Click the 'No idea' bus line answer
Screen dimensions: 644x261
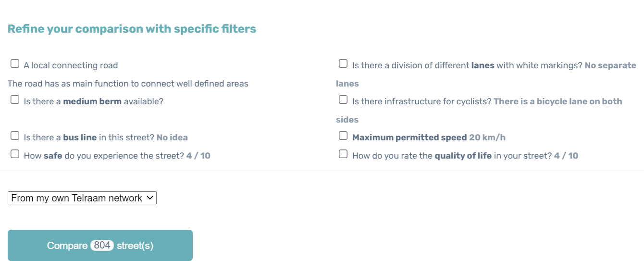click(x=172, y=137)
